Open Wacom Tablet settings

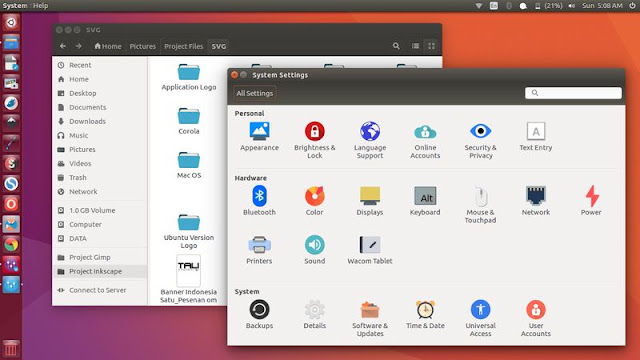(x=370, y=250)
